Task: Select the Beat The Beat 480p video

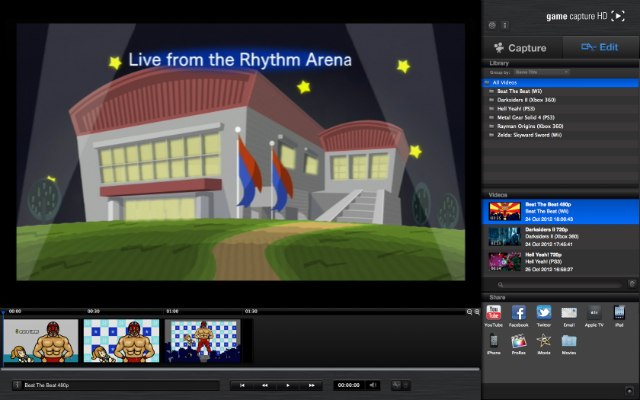Action: click(560, 211)
